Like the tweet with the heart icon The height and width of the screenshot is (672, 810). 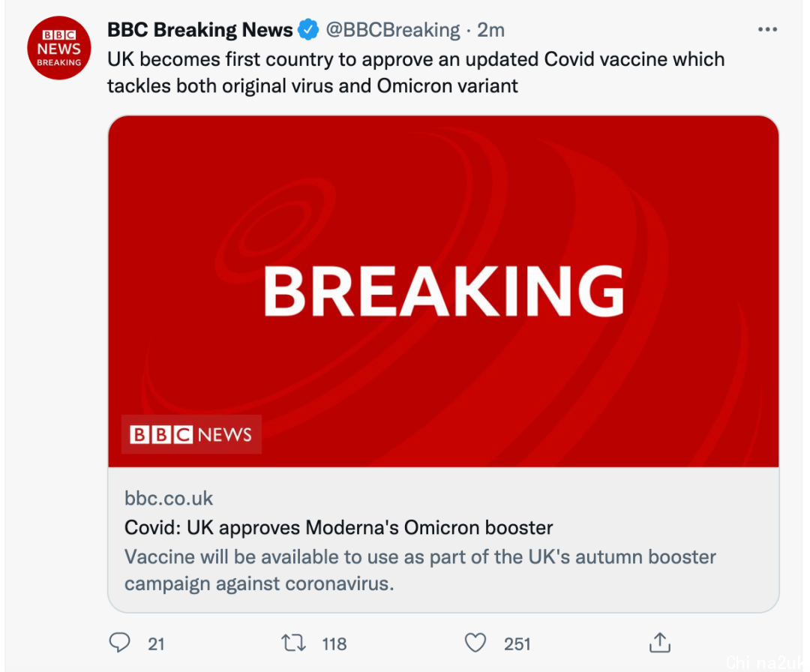[475, 643]
